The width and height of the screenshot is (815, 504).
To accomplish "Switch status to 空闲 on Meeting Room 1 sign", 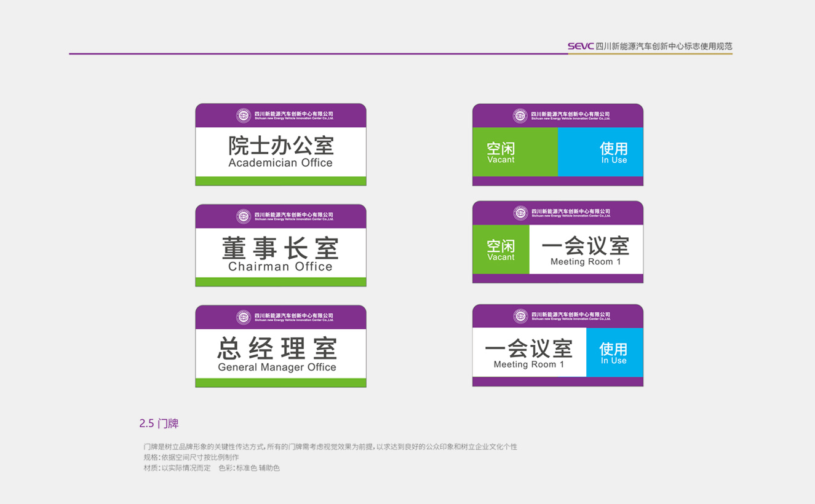I will pyautogui.click(x=501, y=251).
